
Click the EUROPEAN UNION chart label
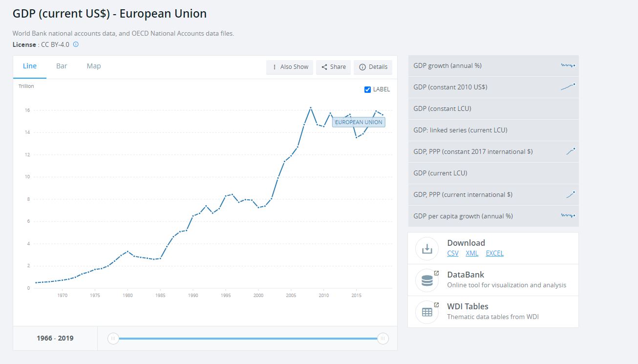(x=359, y=122)
